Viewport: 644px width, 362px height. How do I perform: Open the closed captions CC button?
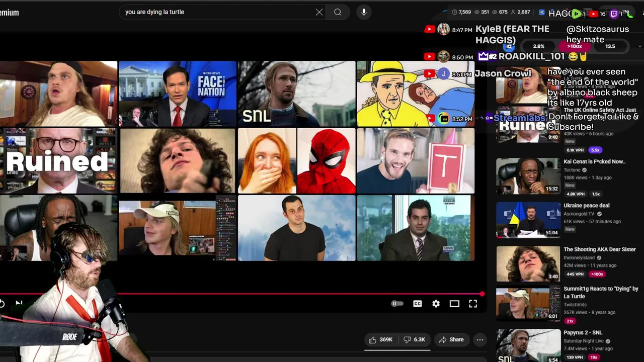pyautogui.click(x=417, y=304)
